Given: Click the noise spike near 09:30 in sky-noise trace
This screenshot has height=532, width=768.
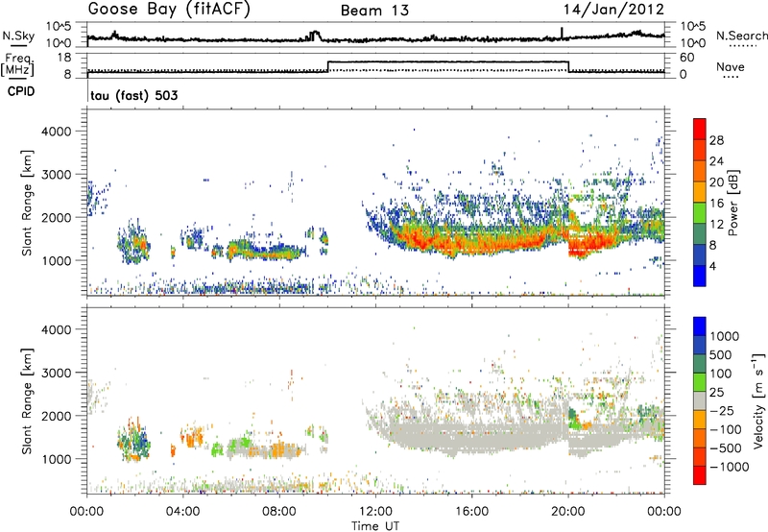Looking at the screenshot, I should (x=315, y=36).
